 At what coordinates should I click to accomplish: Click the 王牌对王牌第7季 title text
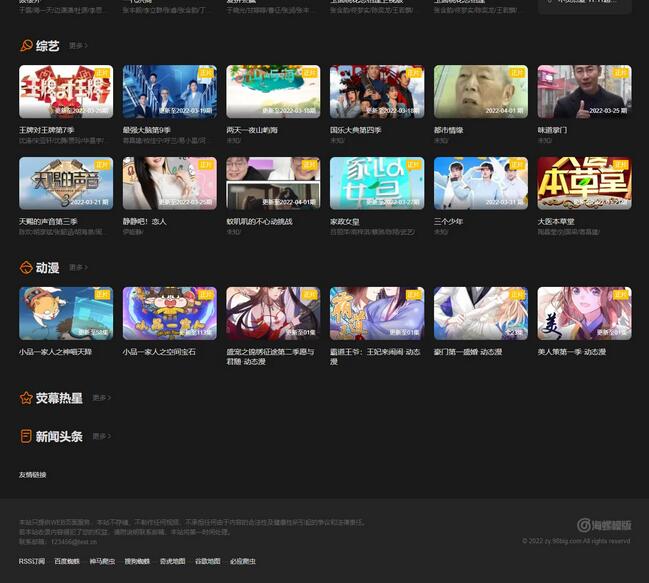pos(46,130)
